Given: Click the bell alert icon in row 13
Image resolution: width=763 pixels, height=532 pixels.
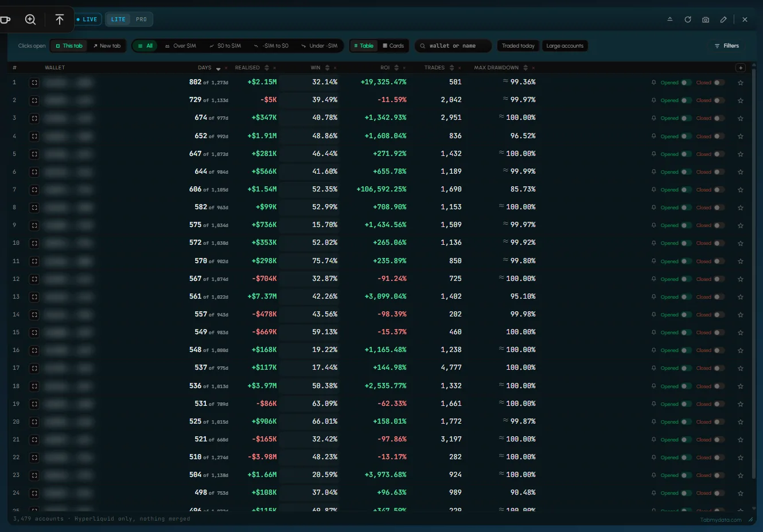Looking at the screenshot, I should point(653,297).
